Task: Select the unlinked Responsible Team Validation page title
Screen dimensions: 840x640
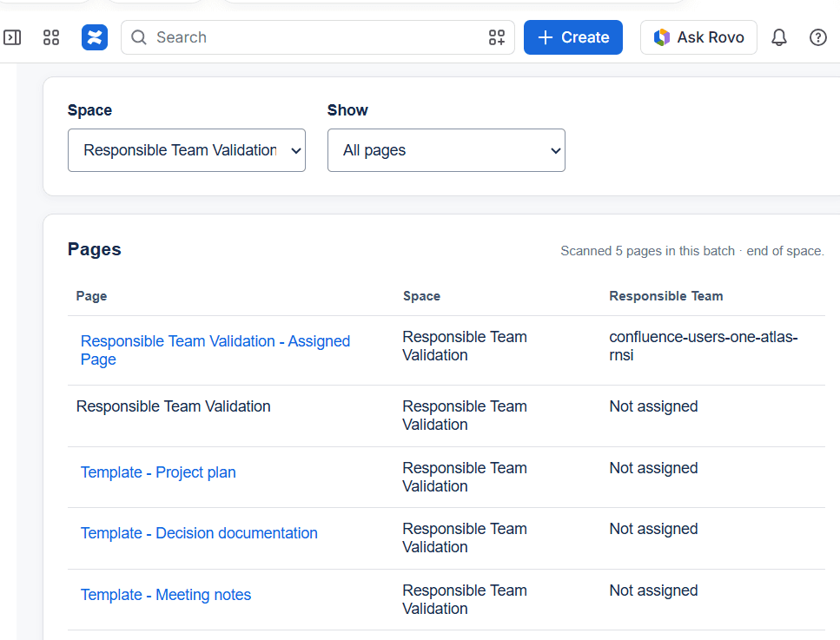Action: pyautogui.click(x=173, y=406)
